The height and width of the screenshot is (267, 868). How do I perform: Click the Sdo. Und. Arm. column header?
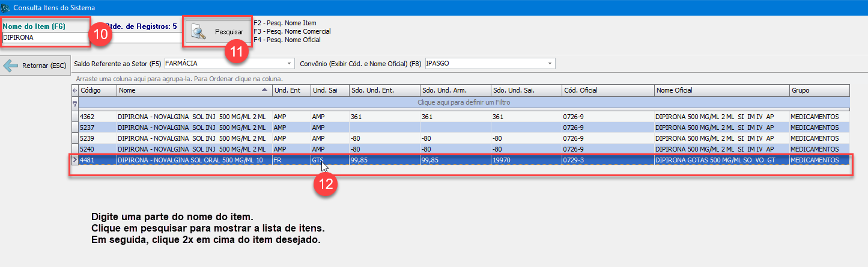click(x=455, y=90)
